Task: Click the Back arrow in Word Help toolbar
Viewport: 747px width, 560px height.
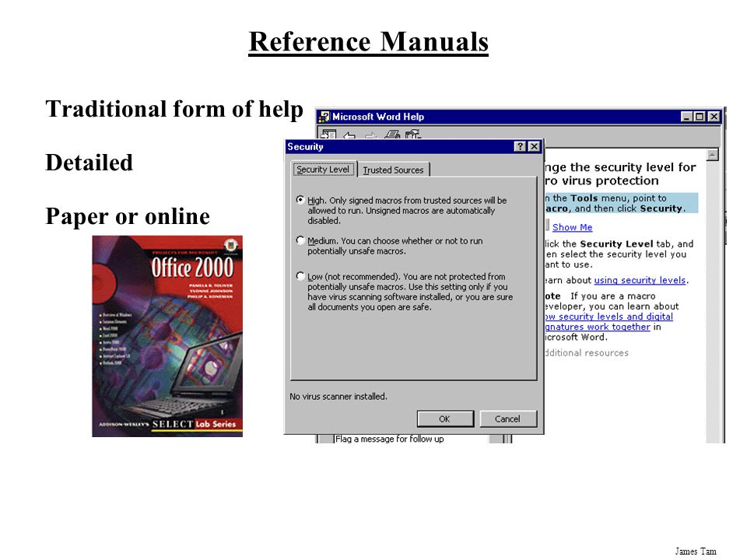Action: pos(349,135)
